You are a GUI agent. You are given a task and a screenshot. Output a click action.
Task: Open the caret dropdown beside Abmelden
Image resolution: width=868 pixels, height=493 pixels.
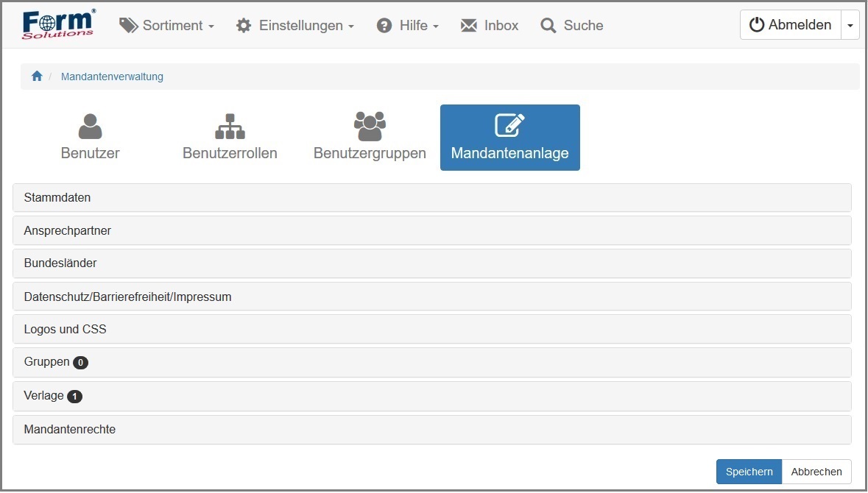click(850, 25)
